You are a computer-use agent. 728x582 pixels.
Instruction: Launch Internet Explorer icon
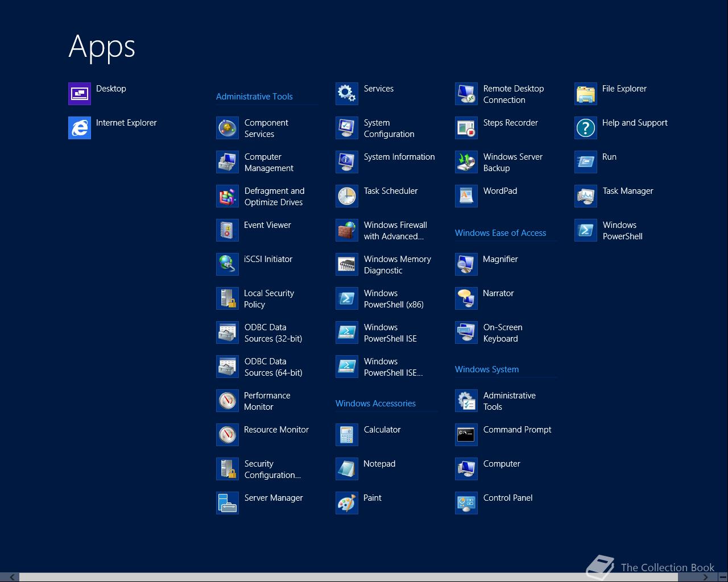80,128
